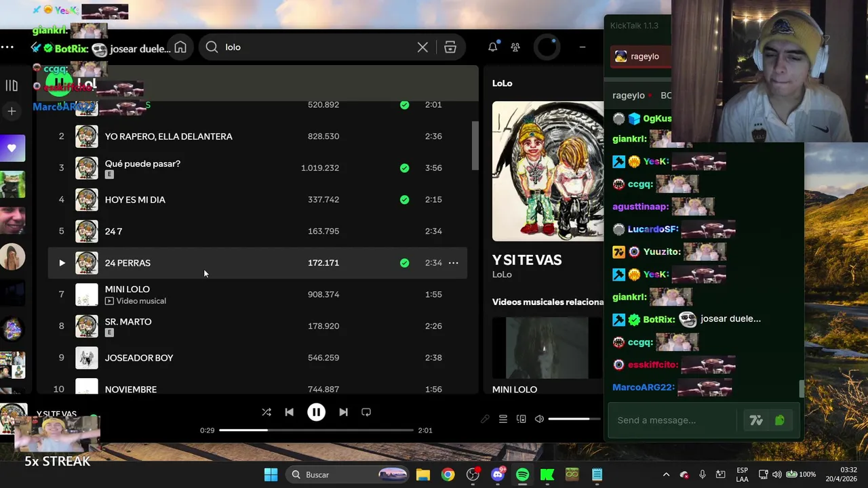Show hidden tray icons chevron

pos(666,474)
